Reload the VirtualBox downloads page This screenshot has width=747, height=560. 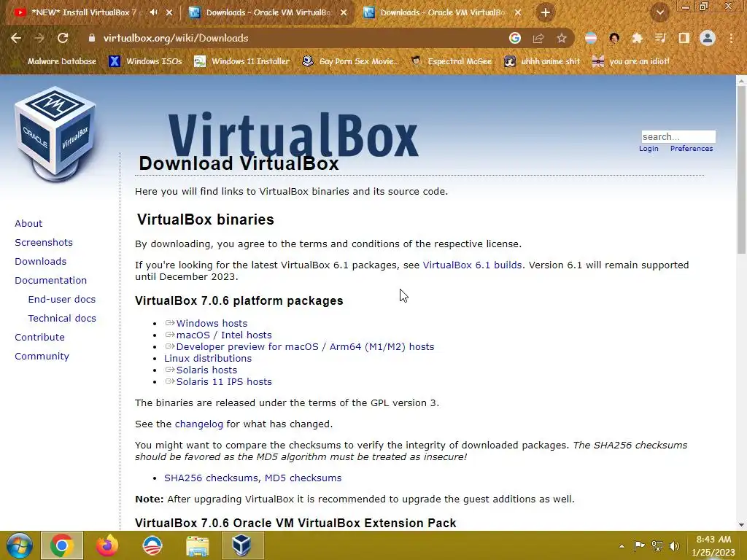tap(63, 38)
